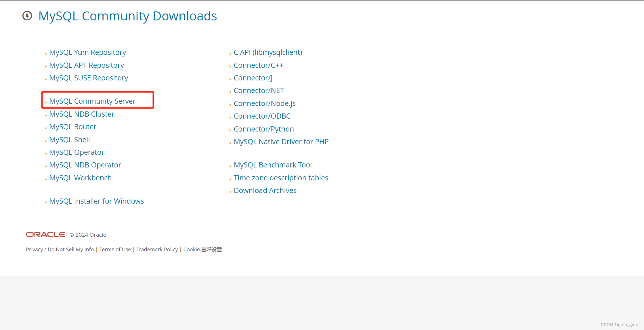Open Download Archives page
The height and width of the screenshot is (330, 644).
265,190
